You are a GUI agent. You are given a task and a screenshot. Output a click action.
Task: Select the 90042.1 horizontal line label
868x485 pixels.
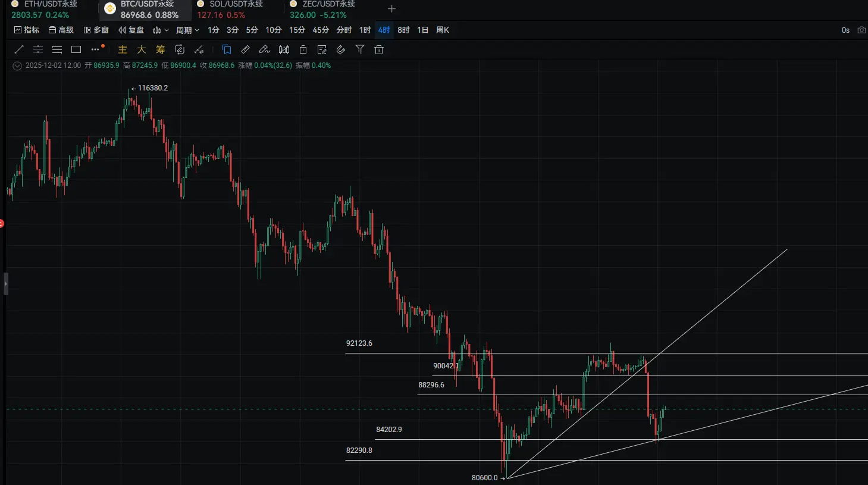coord(446,366)
